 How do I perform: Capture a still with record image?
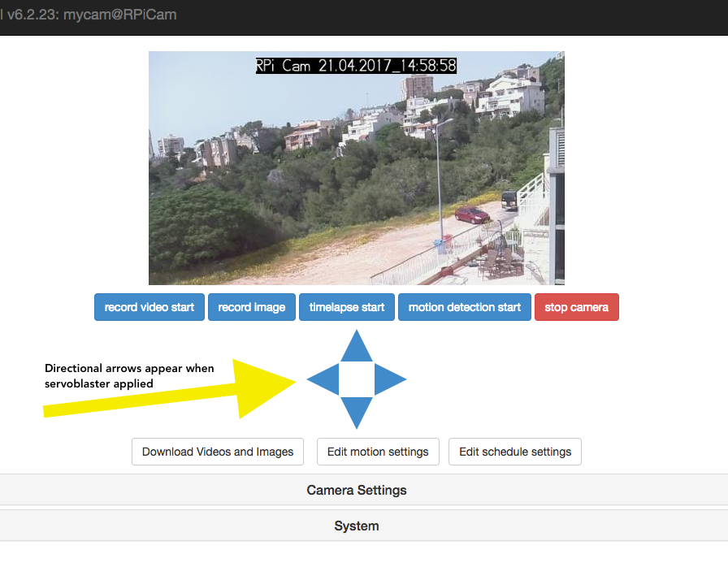(252, 307)
